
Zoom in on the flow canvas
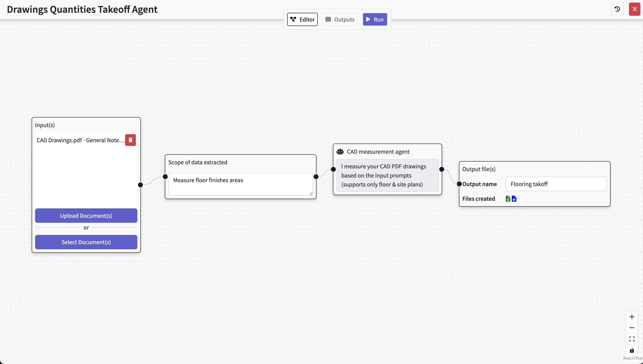tap(632, 317)
